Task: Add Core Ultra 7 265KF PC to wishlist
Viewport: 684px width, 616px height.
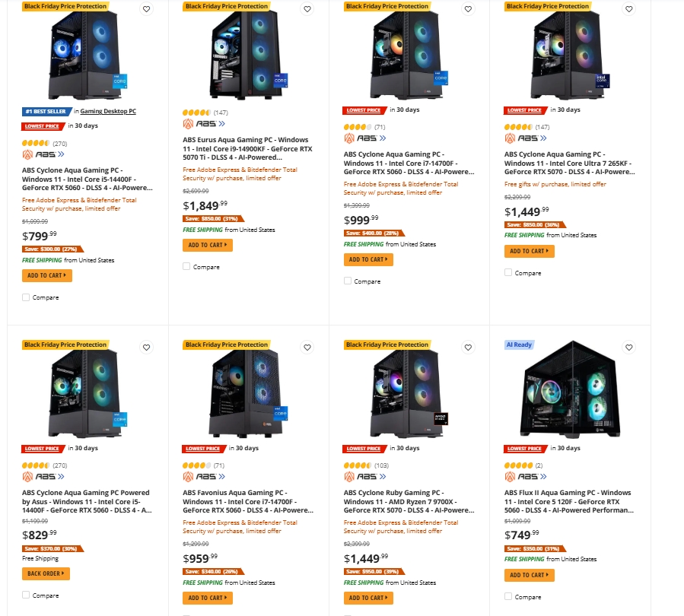Action: tap(628, 9)
